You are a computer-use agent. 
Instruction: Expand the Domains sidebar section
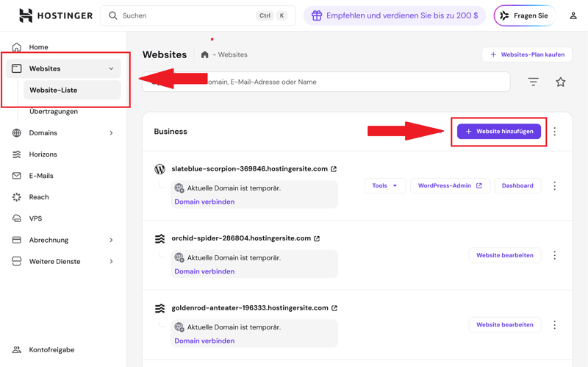tap(111, 133)
